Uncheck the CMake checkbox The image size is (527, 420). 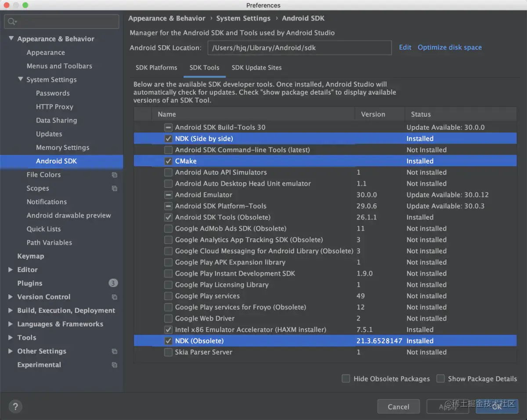168,161
